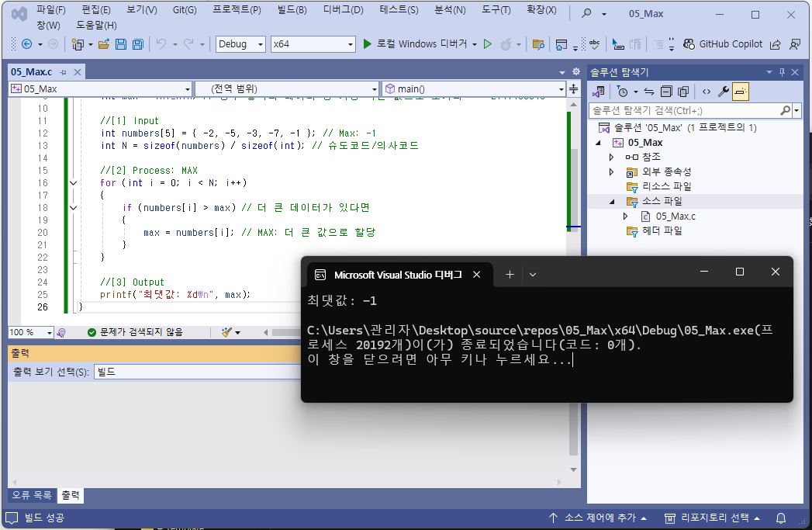812x530 pixels.
Task: Open the output source dropdown showing 빌드
Action: [197, 372]
